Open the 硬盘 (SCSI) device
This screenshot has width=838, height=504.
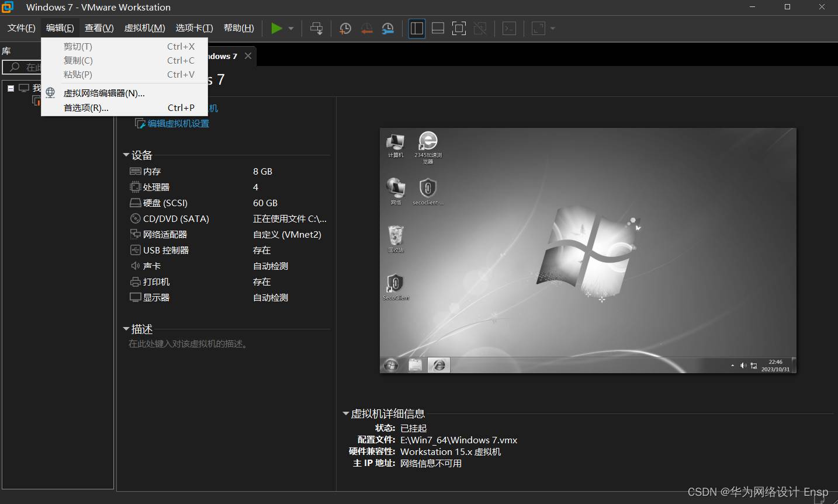165,203
